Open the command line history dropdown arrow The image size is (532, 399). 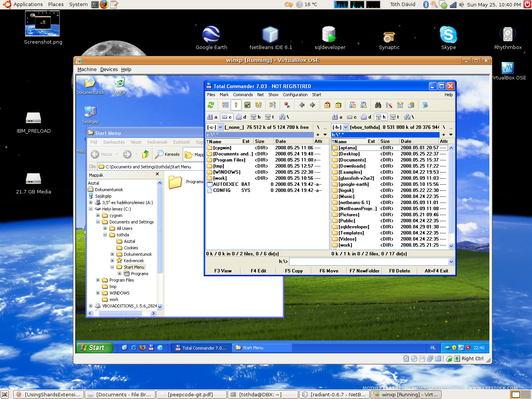(451, 261)
